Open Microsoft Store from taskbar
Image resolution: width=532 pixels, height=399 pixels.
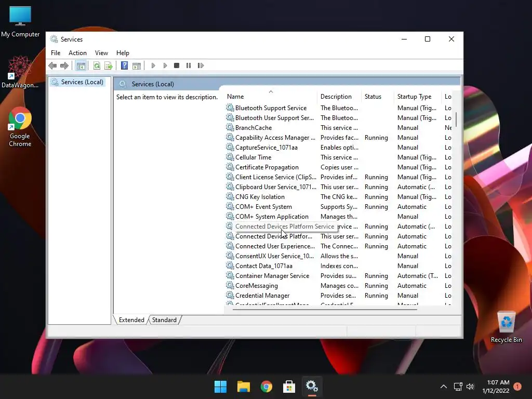289,387
